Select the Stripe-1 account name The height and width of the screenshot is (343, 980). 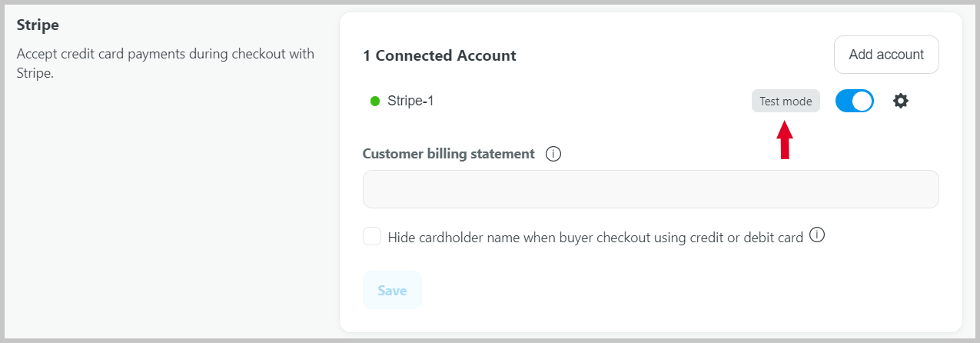click(410, 101)
